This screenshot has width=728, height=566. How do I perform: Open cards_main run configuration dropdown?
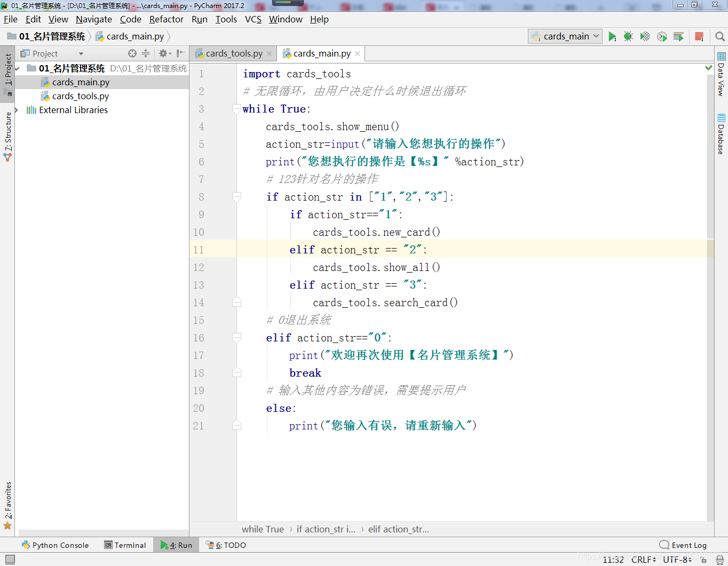[565, 36]
